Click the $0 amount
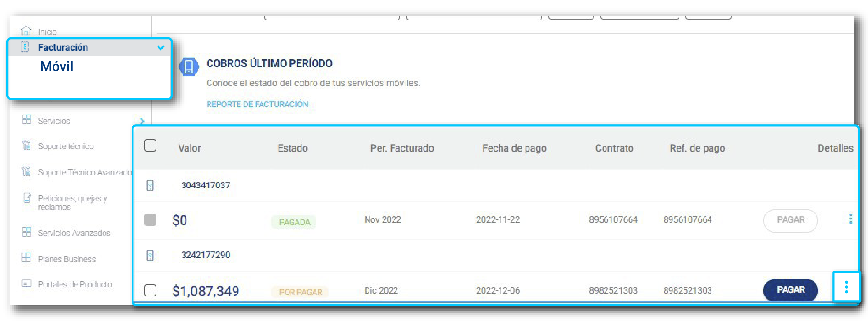 point(180,220)
